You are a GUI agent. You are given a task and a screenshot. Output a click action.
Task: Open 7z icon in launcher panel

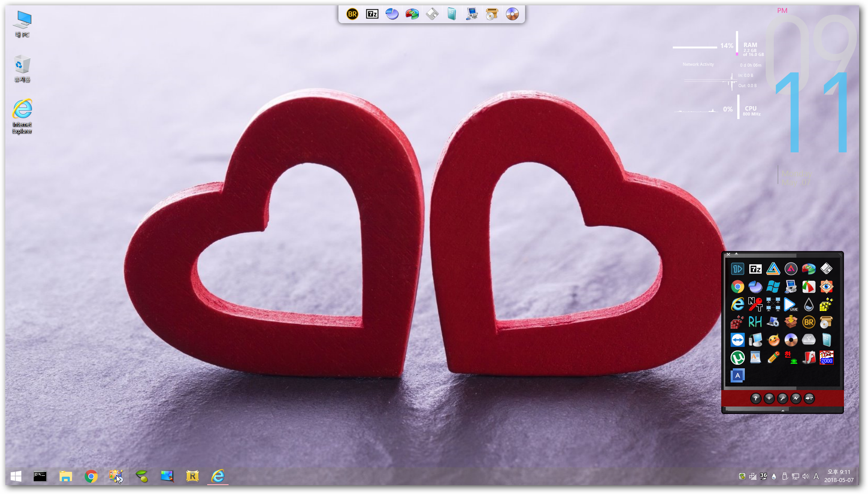755,269
